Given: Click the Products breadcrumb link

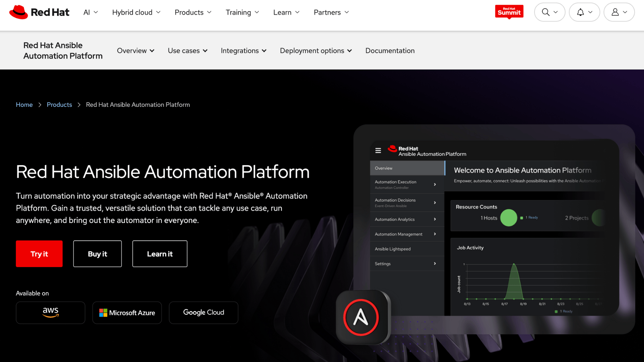Looking at the screenshot, I should coord(59,105).
